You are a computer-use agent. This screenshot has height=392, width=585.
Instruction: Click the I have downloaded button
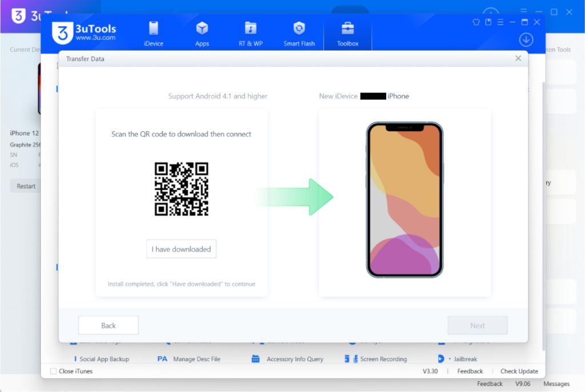pyautogui.click(x=181, y=249)
